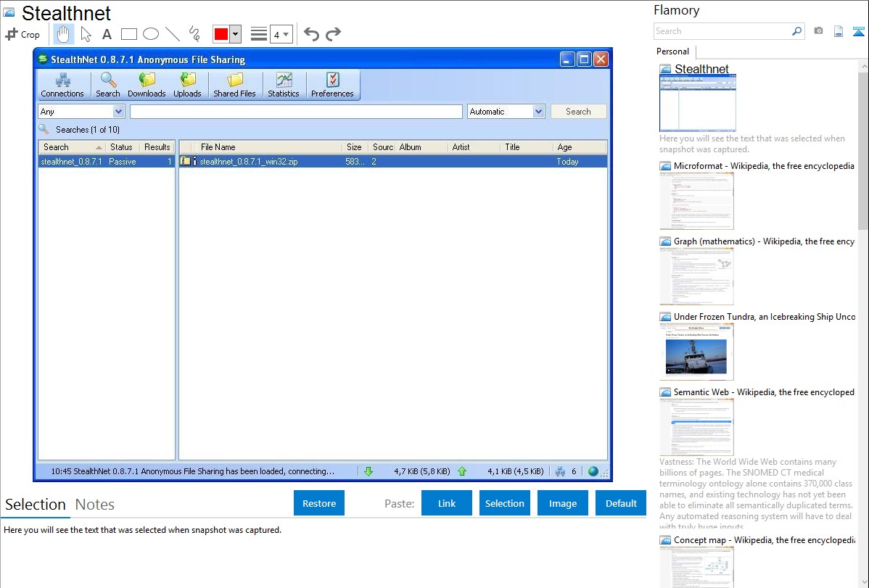Pick the ellipse shape tool
Screen dimensions: 869x588
point(151,34)
